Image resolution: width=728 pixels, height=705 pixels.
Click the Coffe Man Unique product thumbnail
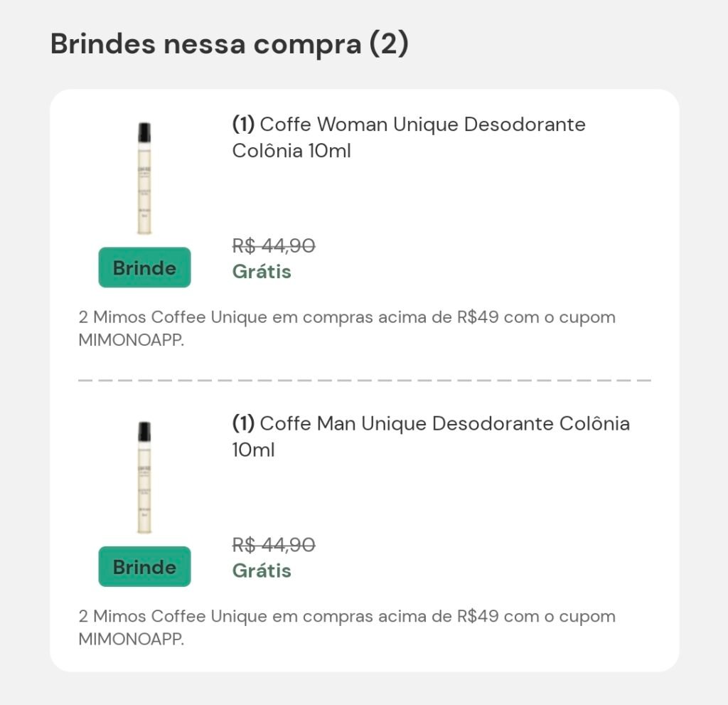144,478
